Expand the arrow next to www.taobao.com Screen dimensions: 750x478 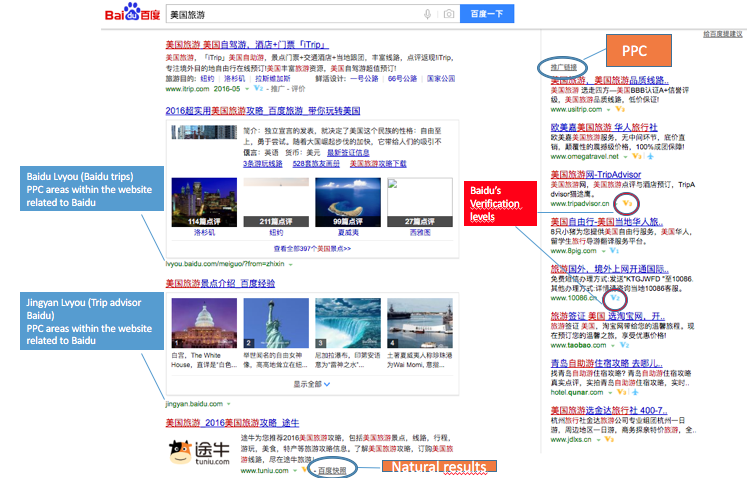[x=613, y=345]
